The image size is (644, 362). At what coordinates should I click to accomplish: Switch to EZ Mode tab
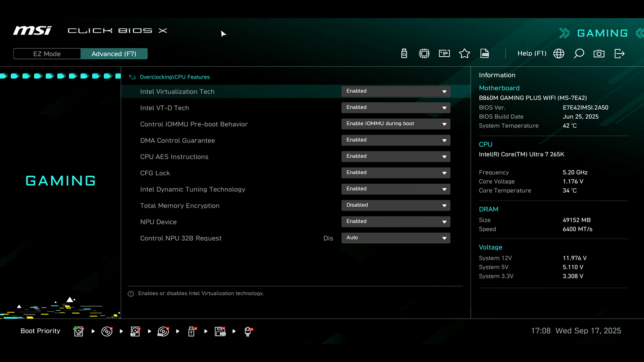click(x=47, y=54)
